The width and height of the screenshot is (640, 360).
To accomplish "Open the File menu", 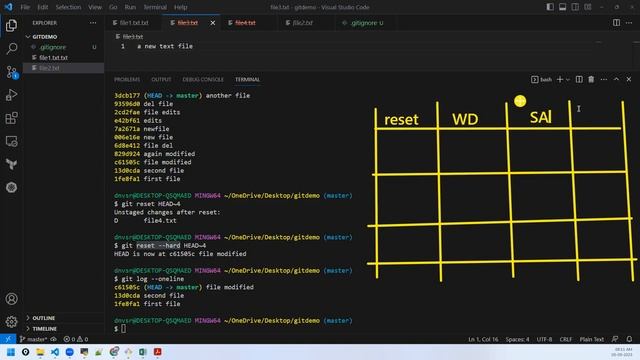I will [25, 7].
